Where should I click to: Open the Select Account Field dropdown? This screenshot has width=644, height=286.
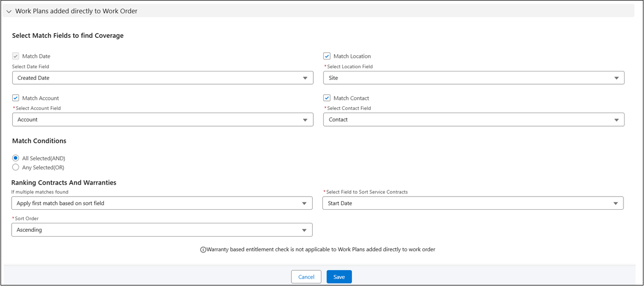(163, 120)
